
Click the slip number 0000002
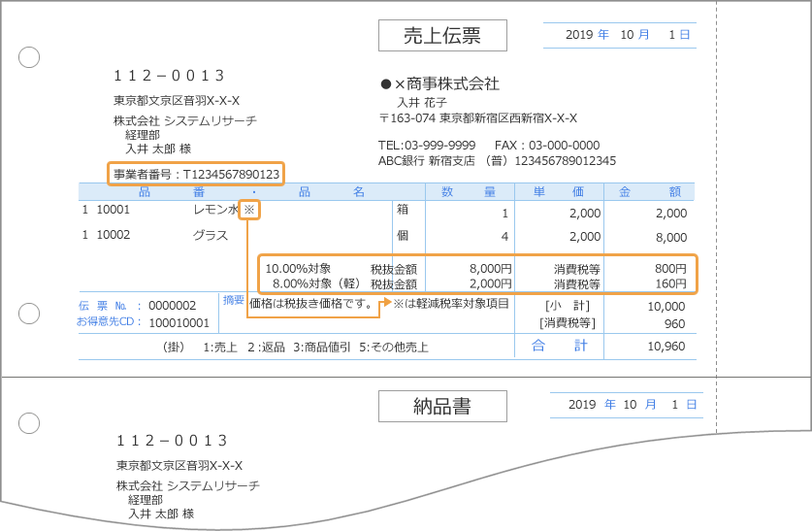point(173,306)
